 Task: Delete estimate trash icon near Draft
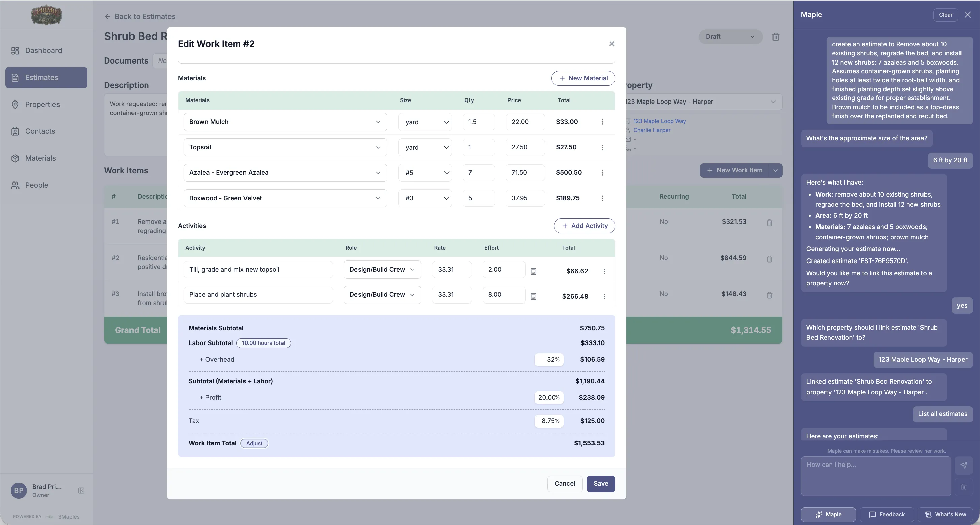coord(775,37)
